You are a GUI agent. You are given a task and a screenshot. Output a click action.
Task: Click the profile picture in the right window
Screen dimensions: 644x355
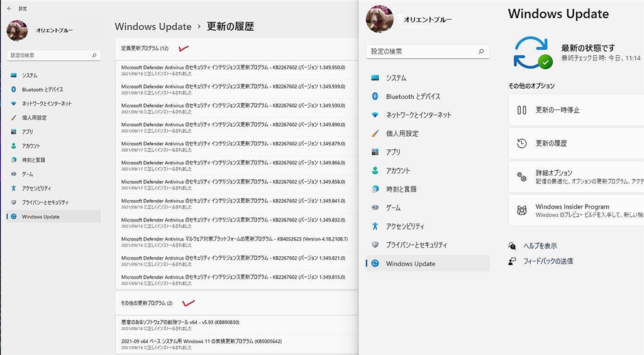point(379,19)
